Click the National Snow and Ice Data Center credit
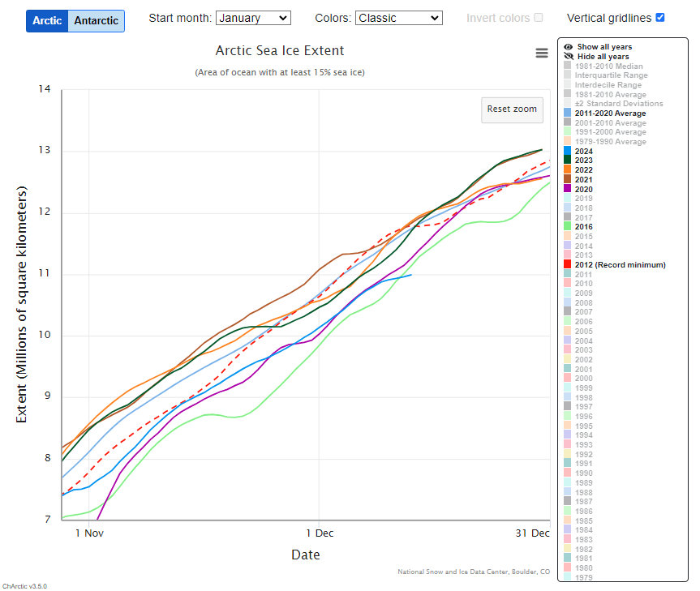Screen dimensions: 700x591 (x=473, y=572)
